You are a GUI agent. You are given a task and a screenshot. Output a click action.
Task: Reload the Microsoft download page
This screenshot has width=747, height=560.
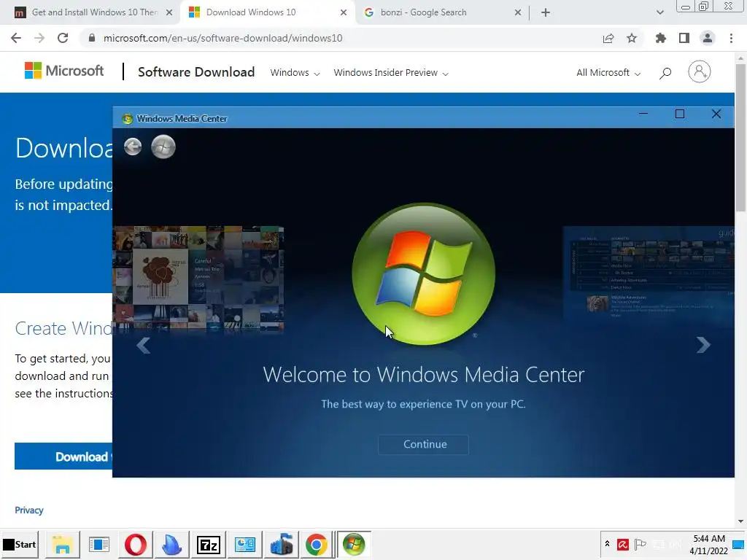[x=63, y=38]
